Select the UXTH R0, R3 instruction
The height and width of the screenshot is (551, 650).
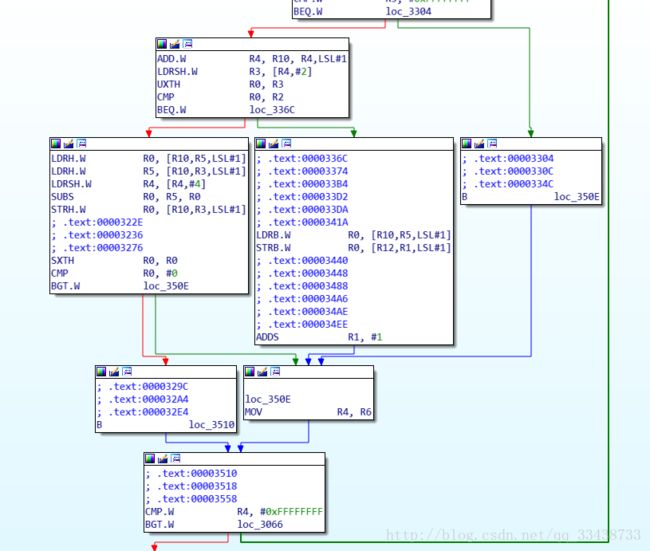coord(220,85)
